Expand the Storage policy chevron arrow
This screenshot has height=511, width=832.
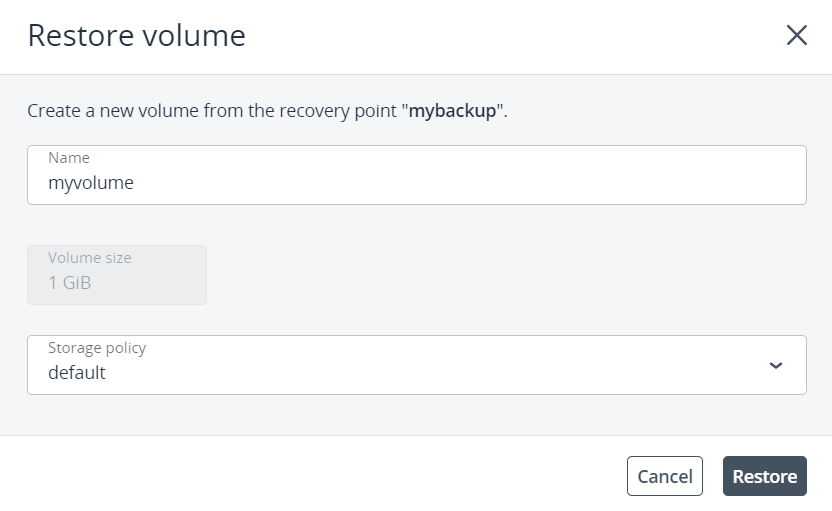(776, 365)
